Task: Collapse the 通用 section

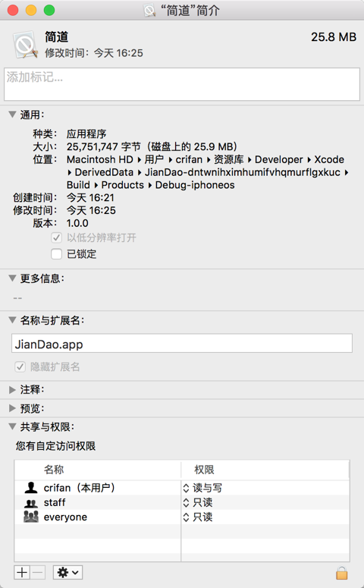Action: 12,114
